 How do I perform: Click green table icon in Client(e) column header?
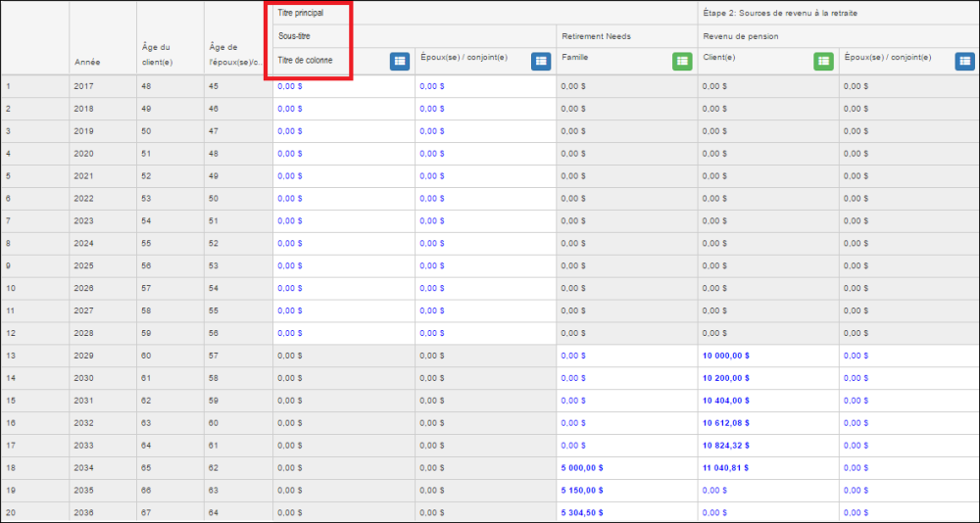(824, 62)
